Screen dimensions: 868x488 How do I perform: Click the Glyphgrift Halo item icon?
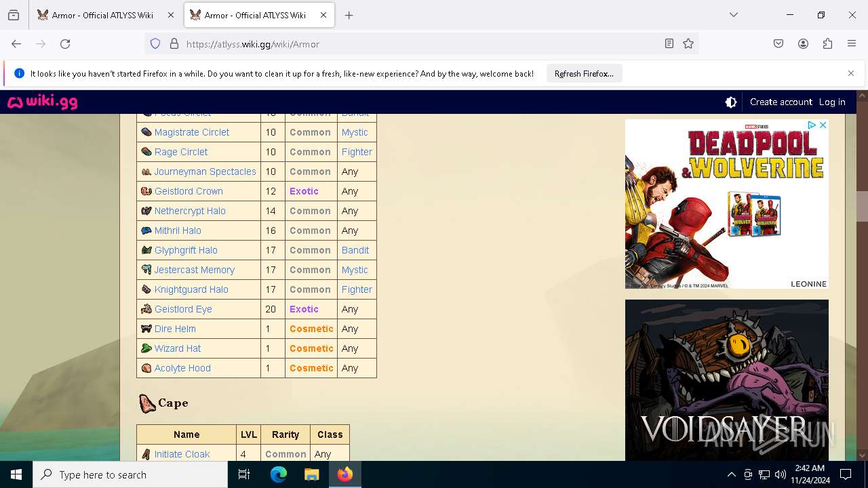click(146, 250)
